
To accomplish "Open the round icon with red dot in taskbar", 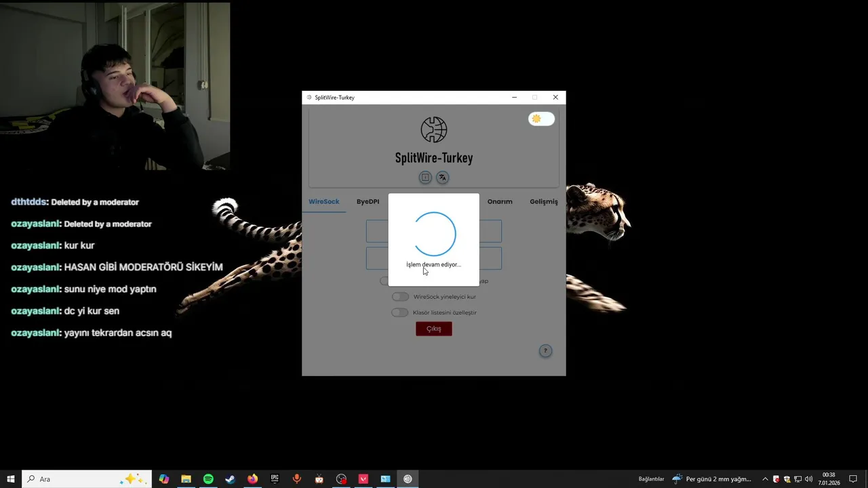I will [x=341, y=479].
